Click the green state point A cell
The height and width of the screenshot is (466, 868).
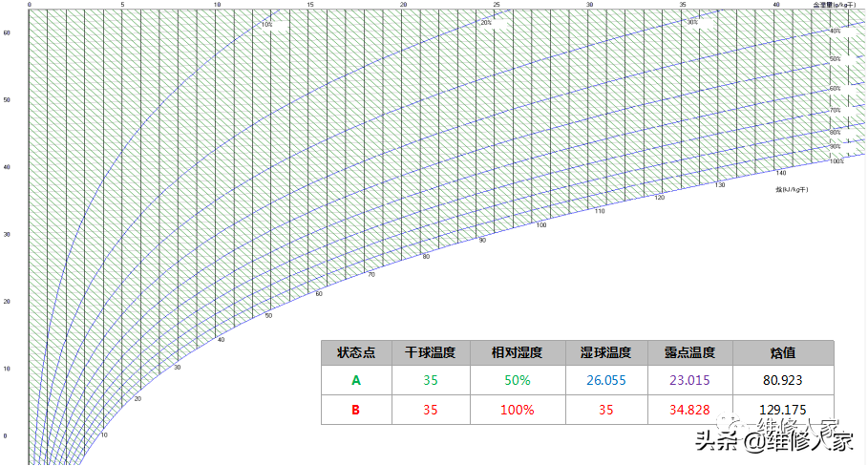(356, 380)
